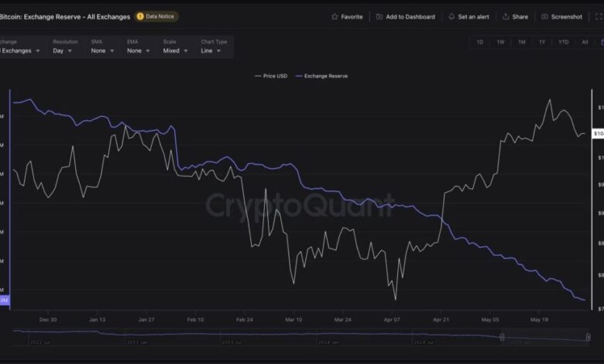Click the Mar 24 x-axis label

click(343, 320)
